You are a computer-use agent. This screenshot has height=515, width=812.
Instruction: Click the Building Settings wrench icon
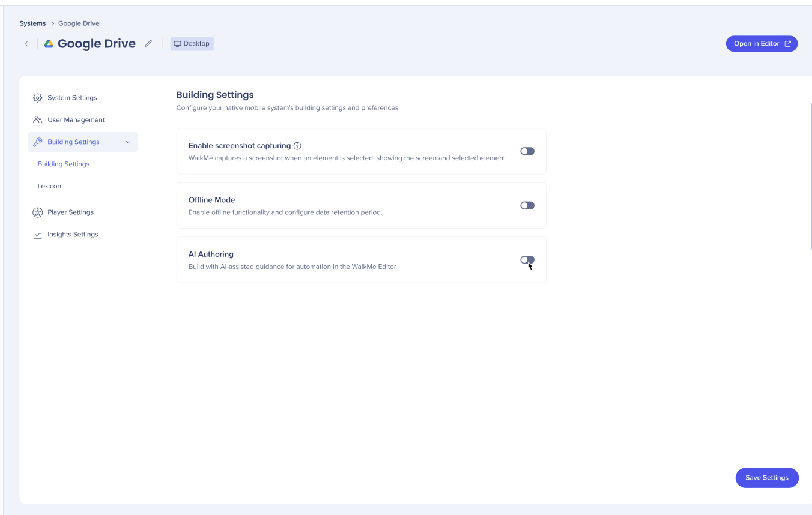(x=38, y=142)
